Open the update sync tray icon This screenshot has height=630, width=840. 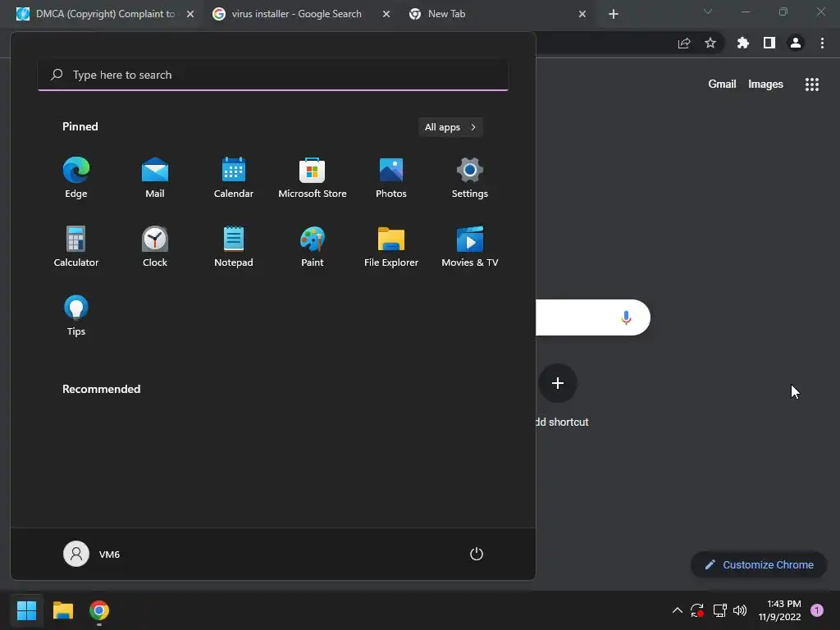tap(697, 610)
